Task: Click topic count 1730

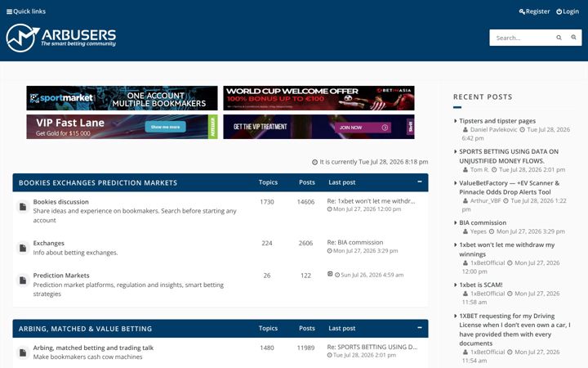Action: [x=266, y=202]
